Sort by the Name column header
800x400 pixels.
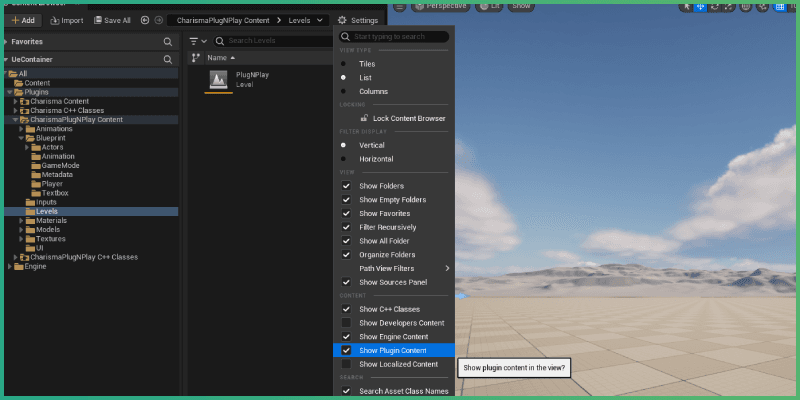221,58
